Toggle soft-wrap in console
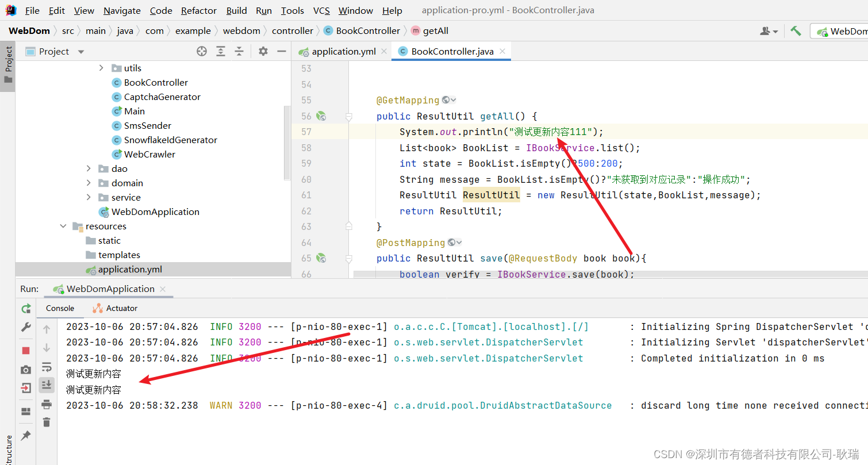 pyautogui.click(x=47, y=367)
